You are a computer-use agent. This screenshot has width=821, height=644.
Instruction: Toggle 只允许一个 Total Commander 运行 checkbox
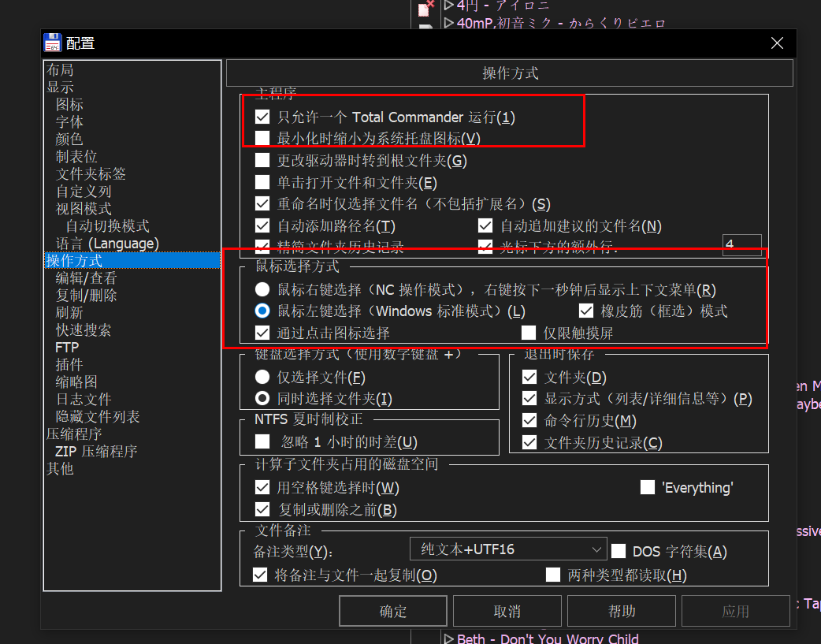262,117
